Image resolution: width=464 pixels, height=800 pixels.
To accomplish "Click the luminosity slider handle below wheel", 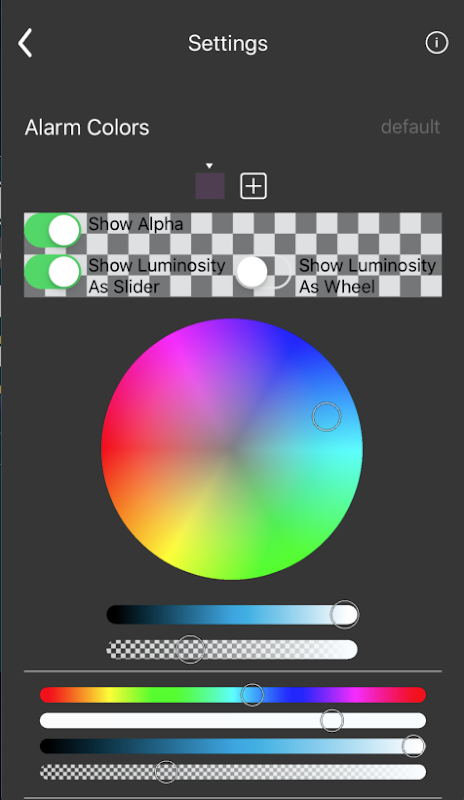I will pos(345,614).
